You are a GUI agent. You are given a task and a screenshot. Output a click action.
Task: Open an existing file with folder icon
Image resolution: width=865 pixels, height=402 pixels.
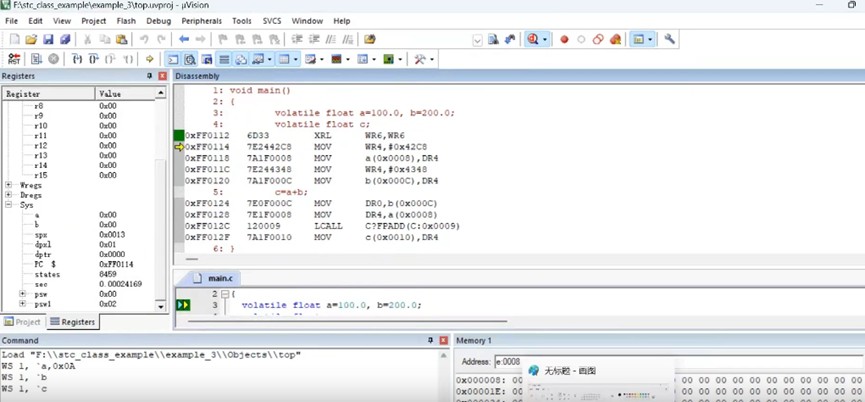pyautogui.click(x=31, y=39)
